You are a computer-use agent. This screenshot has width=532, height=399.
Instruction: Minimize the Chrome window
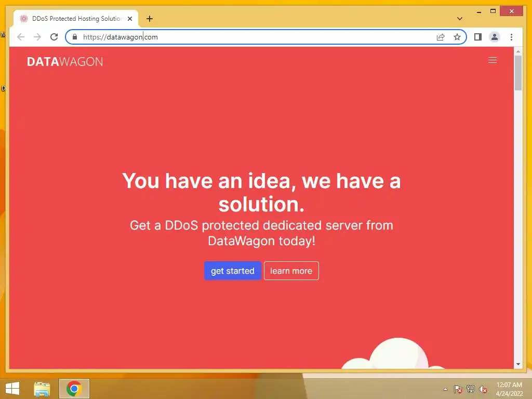click(478, 11)
